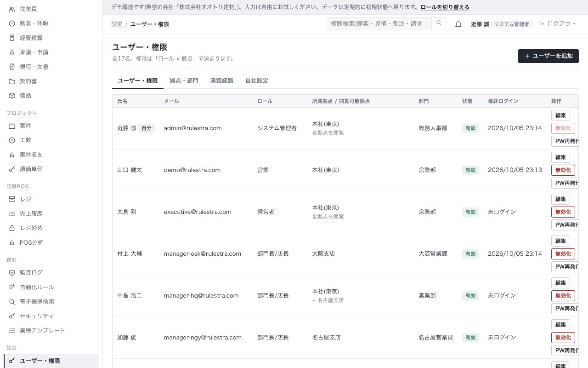This screenshot has width=588, height=368.
Task: Open 工数 in the sidebar
Action: pyautogui.click(x=51, y=140)
